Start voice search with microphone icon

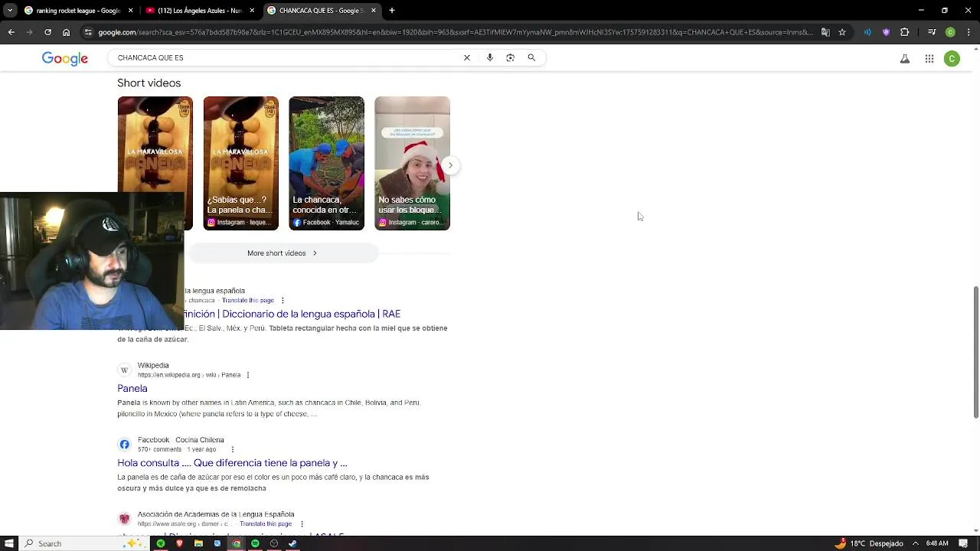(x=490, y=57)
